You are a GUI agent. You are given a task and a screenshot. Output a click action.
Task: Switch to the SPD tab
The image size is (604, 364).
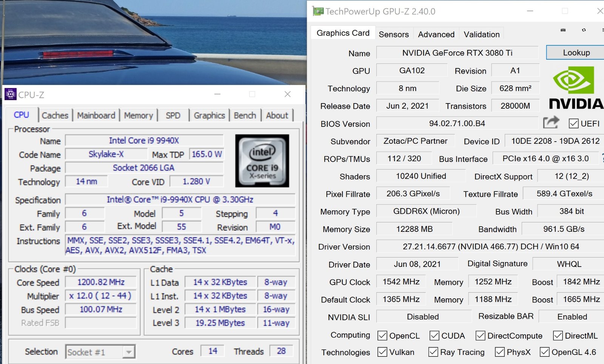(x=173, y=115)
